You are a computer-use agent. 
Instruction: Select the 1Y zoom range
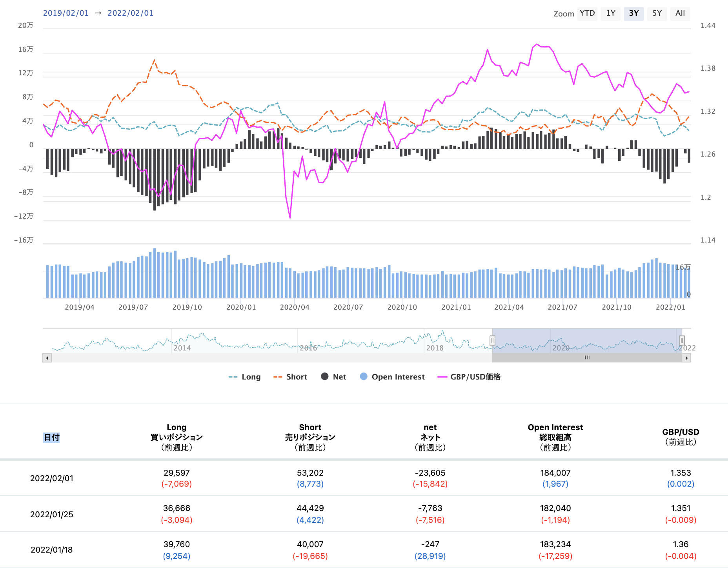611,13
